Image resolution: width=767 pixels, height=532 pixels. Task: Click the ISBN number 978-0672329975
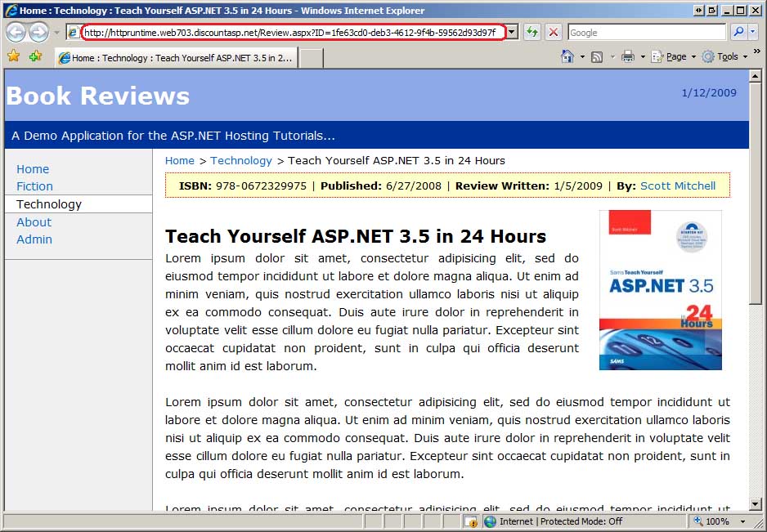(261, 186)
